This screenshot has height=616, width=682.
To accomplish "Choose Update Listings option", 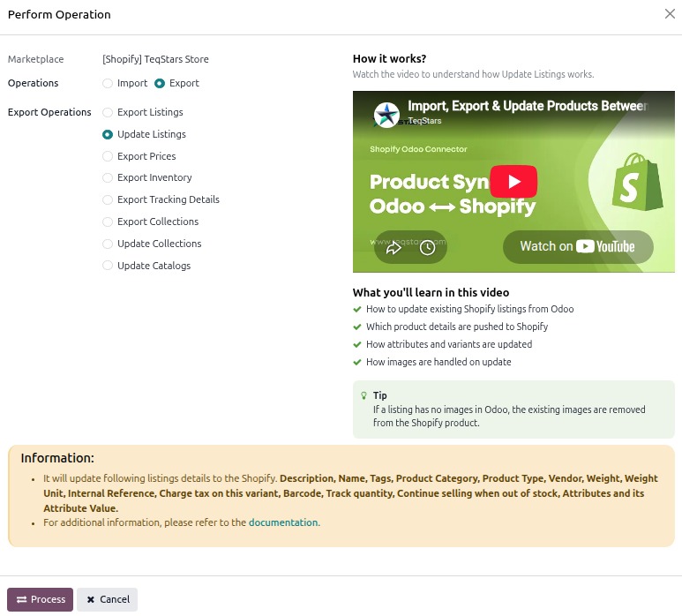I will point(108,134).
